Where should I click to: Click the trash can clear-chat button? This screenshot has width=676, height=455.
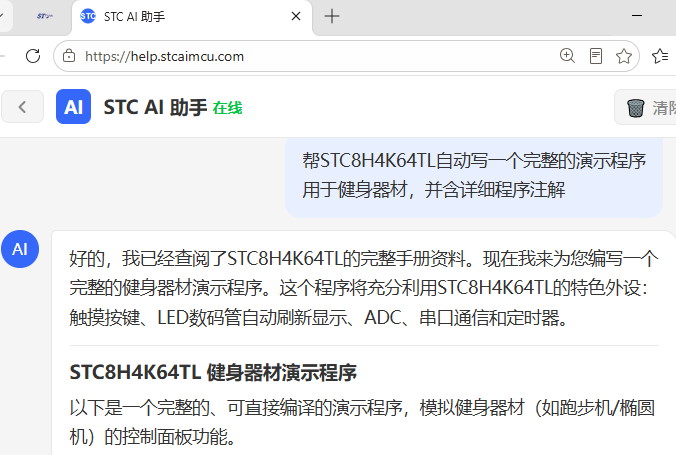click(645, 107)
